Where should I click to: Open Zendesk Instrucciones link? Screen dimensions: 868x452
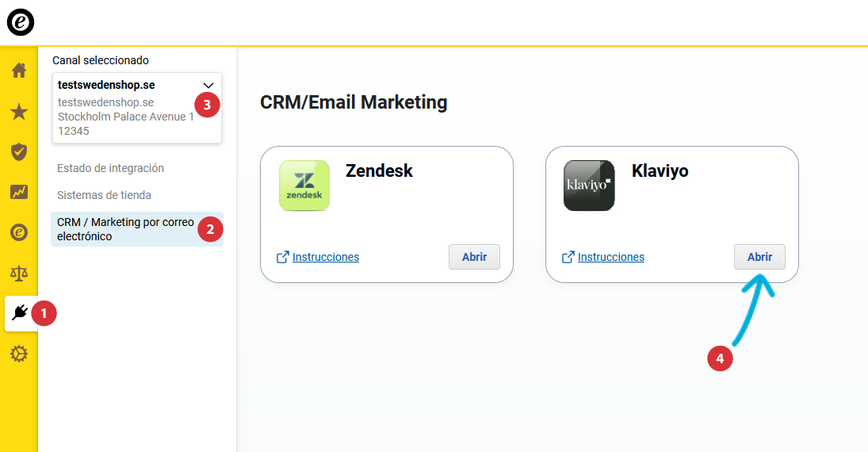click(325, 257)
